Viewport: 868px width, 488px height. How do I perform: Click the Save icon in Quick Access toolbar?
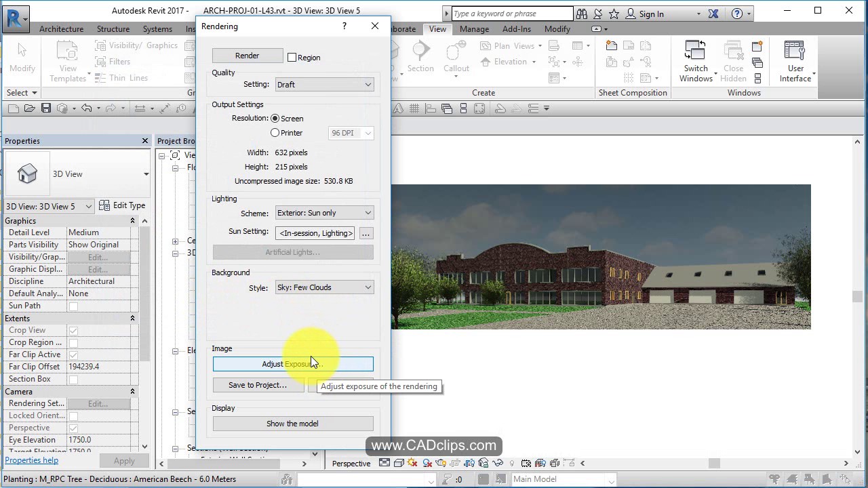(45, 108)
